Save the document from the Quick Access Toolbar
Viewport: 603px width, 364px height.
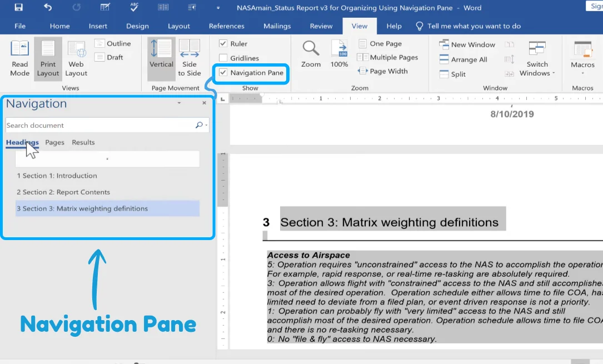[19, 8]
